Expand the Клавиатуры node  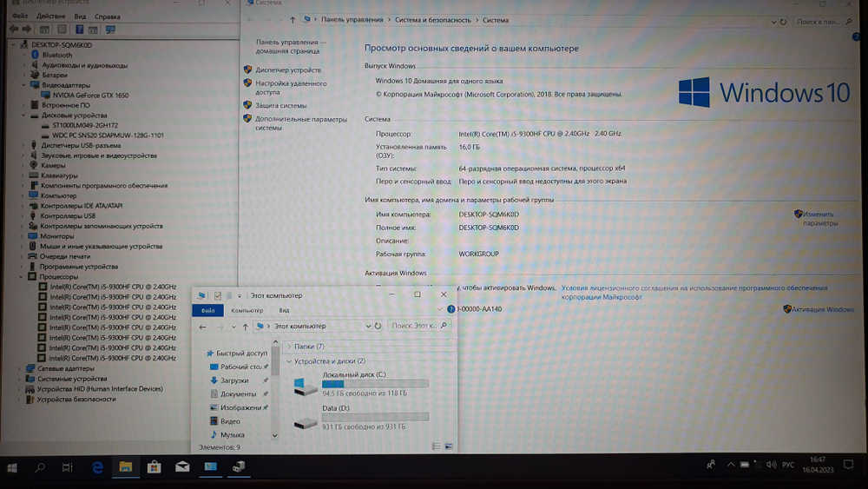pyautogui.click(x=23, y=175)
